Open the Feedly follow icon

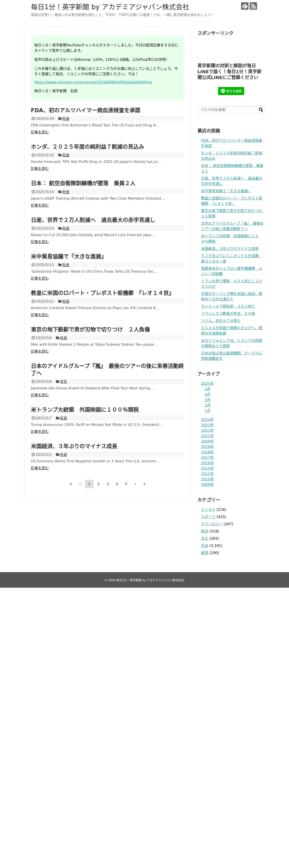click(x=245, y=6)
